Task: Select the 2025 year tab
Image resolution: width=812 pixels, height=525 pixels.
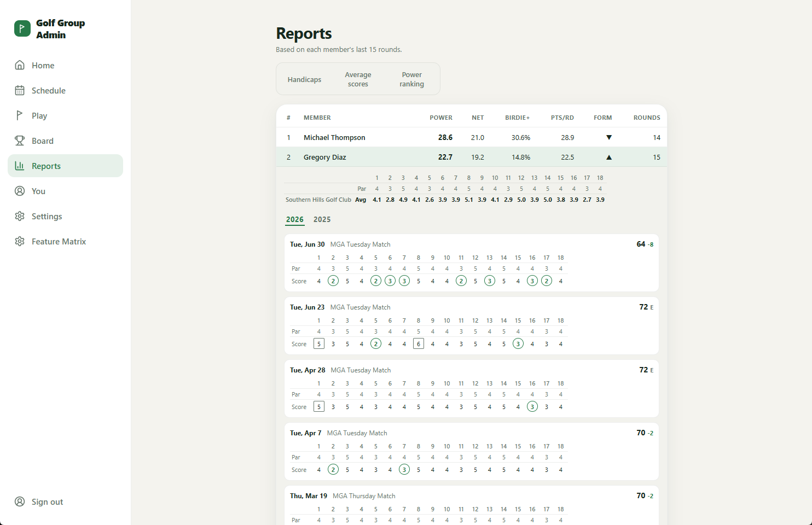Action: point(322,219)
